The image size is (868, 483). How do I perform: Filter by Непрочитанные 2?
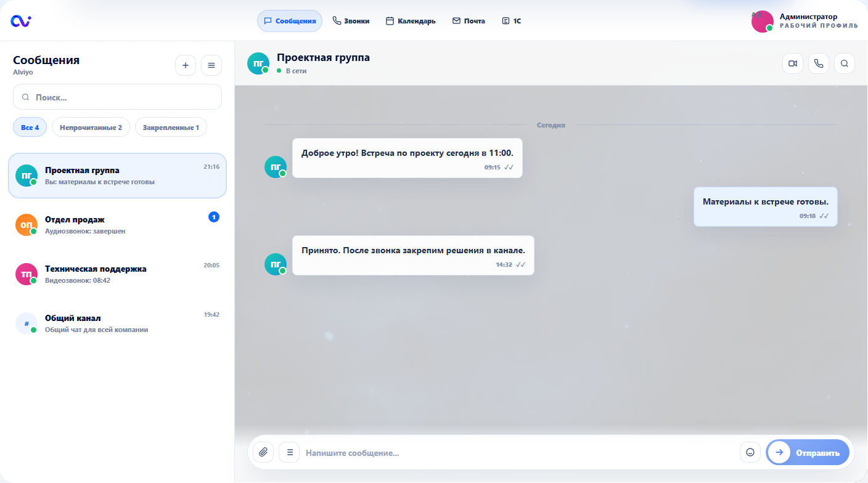pyautogui.click(x=91, y=128)
